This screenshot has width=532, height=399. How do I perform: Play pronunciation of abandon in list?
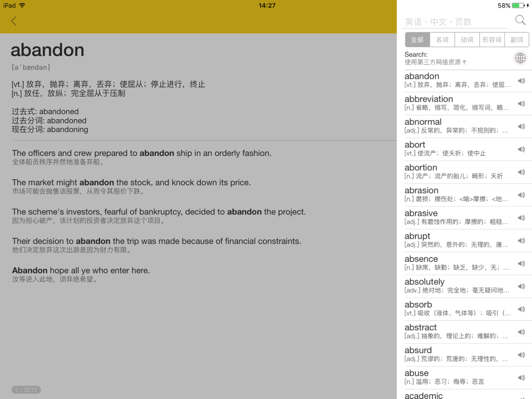point(521,81)
